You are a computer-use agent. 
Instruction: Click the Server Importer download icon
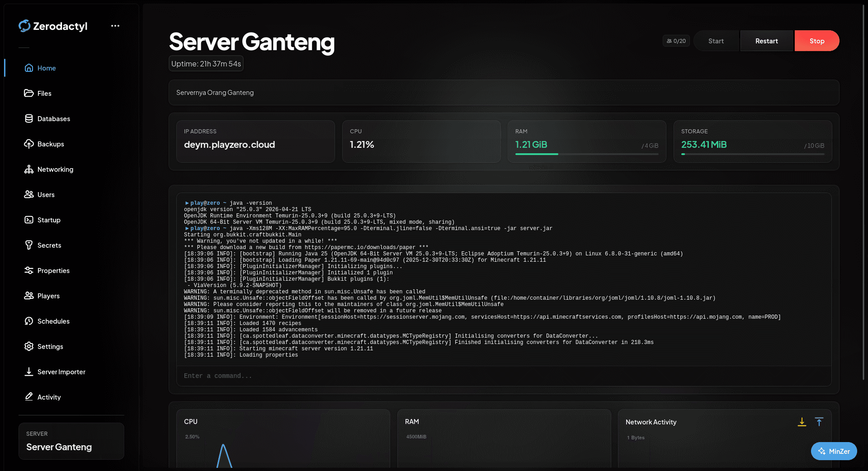click(29, 372)
